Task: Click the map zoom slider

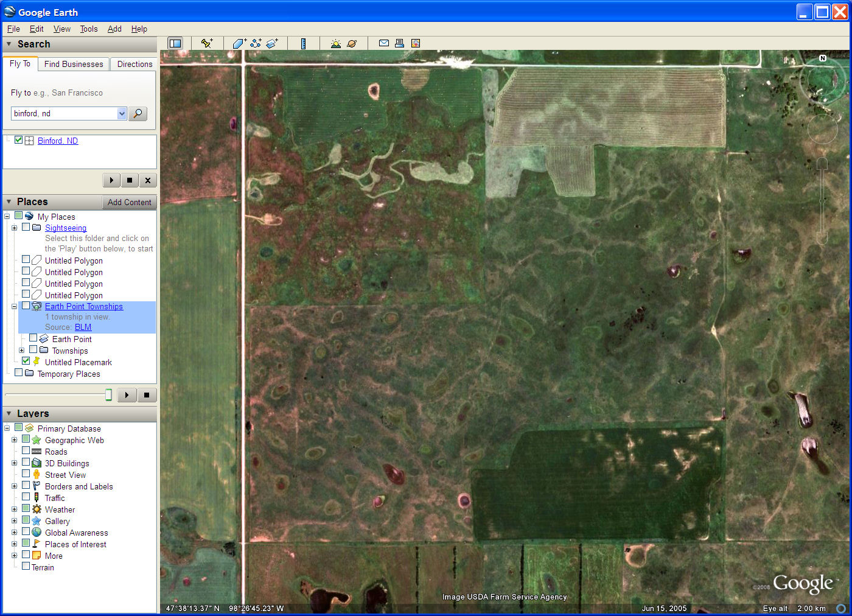Action: [822, 200]
